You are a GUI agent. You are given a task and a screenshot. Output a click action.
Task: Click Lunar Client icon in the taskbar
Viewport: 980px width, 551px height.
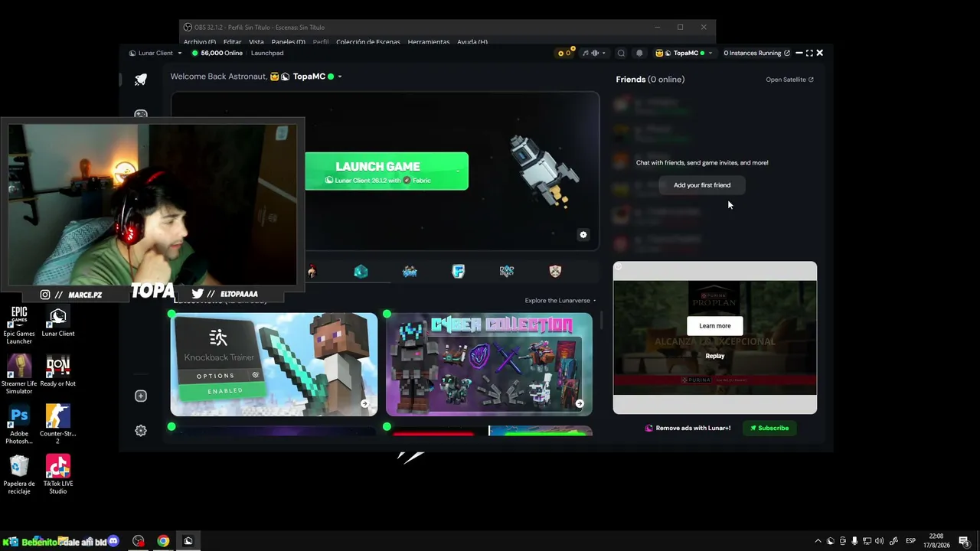coord(188,541)
